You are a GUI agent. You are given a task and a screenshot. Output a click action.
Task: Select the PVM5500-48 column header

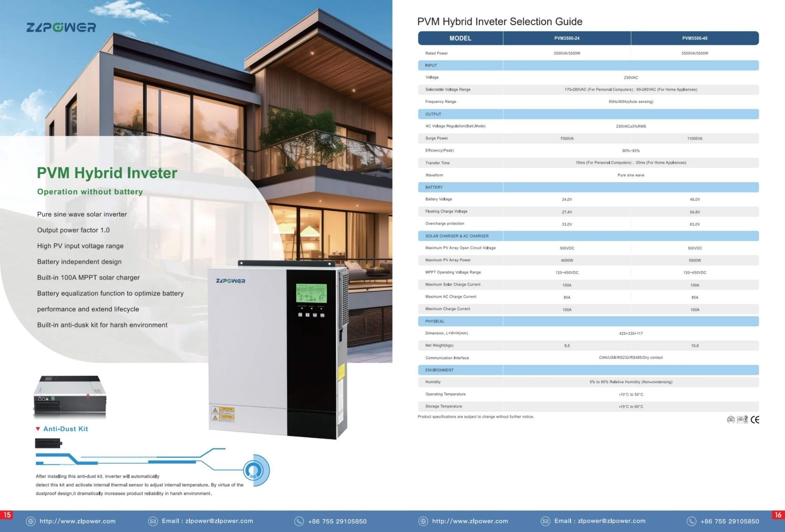694,38
